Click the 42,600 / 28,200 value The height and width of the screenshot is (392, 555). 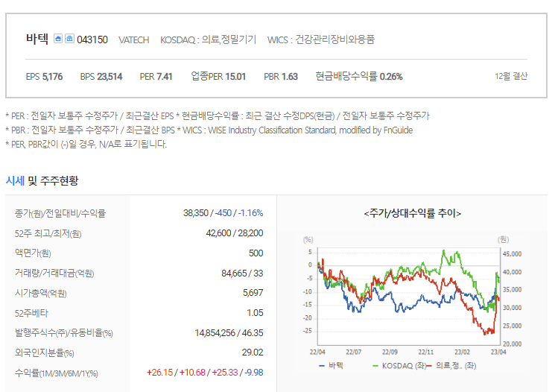235,233
